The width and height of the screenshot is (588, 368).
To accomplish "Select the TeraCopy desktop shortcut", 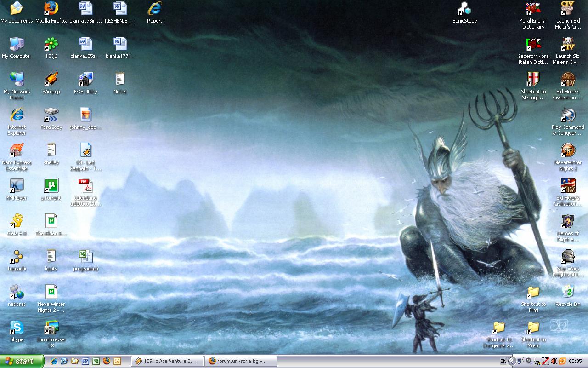I will (51, 115).
